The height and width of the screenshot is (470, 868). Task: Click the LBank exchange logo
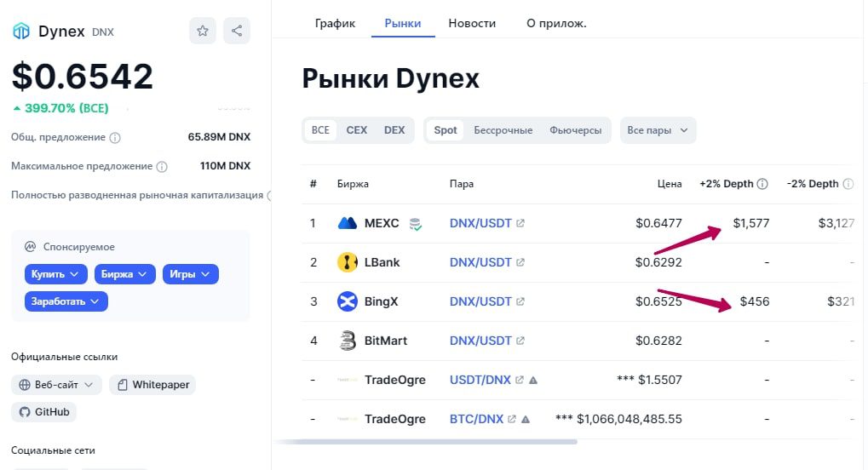coord(347,262)
